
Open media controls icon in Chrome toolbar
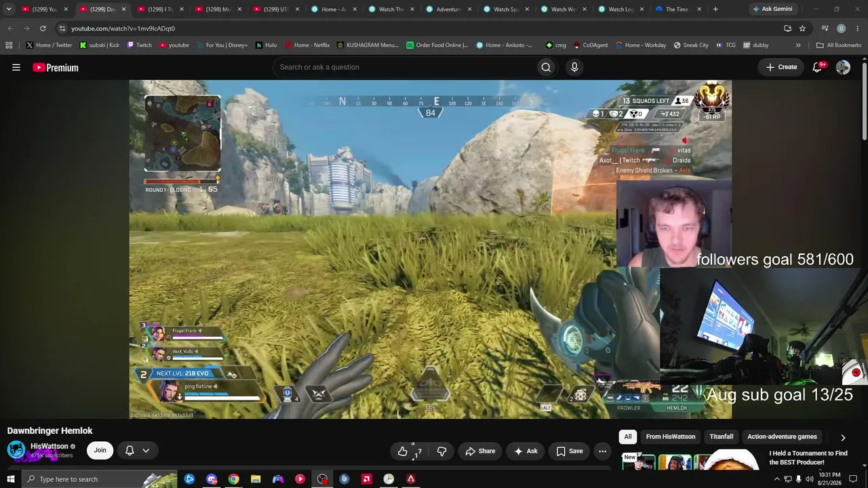(x=825, y=28)
